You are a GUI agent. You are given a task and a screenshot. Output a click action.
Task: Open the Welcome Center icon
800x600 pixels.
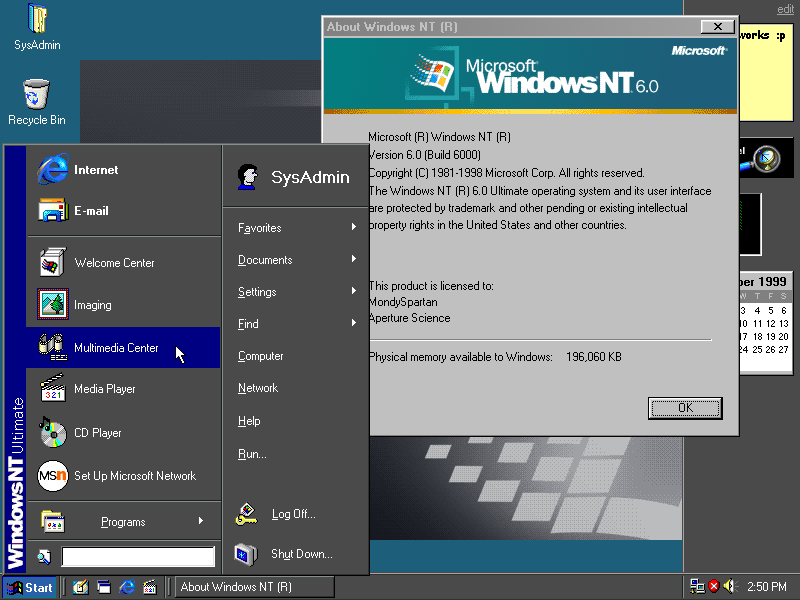point(53,262)
